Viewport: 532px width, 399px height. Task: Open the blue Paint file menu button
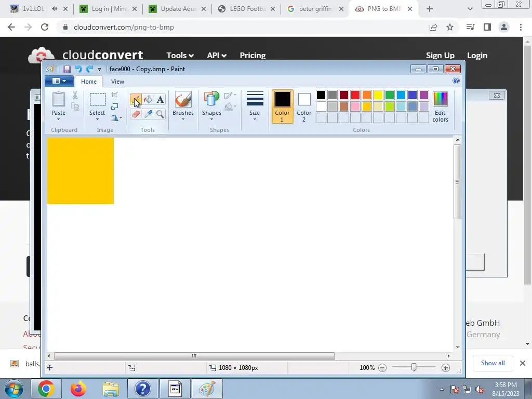point(59,81)
